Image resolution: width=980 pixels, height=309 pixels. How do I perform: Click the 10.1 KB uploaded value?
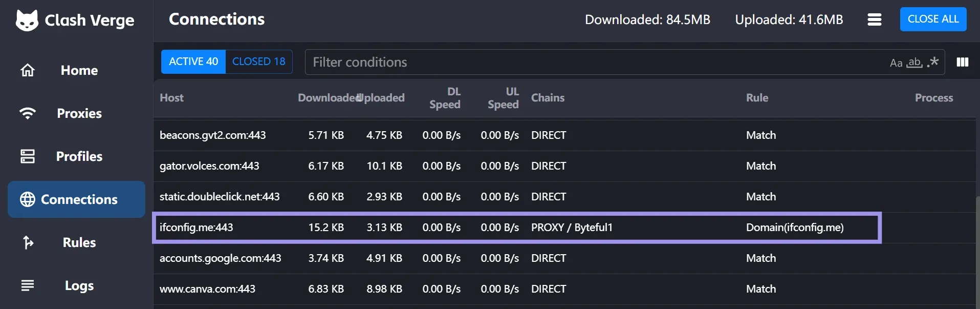pyautogui.click(x=384, y=166)
